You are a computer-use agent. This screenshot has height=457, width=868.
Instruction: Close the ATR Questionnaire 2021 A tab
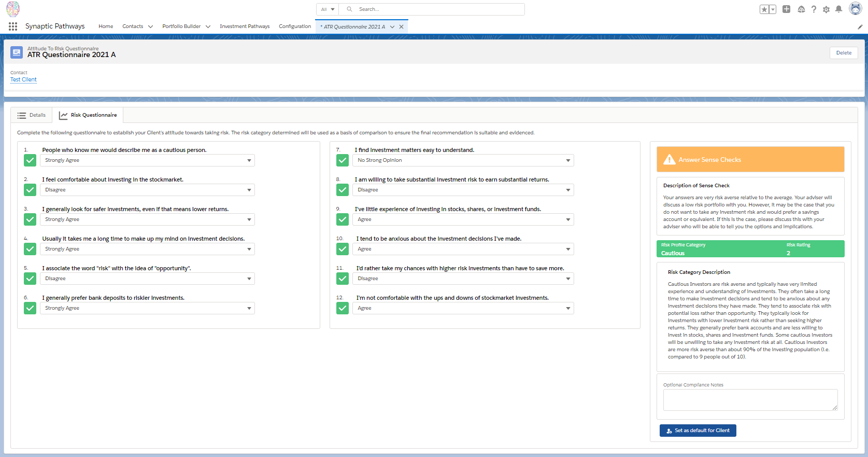[401, 27]
